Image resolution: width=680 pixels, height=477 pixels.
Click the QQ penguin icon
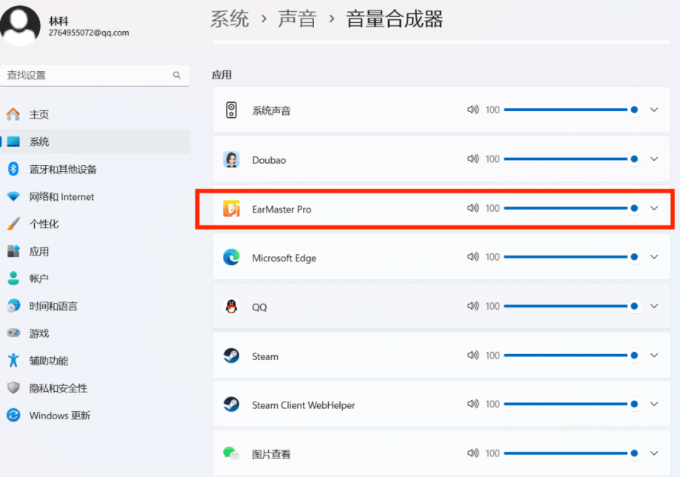pyautogui.click(x=232, y=306)
